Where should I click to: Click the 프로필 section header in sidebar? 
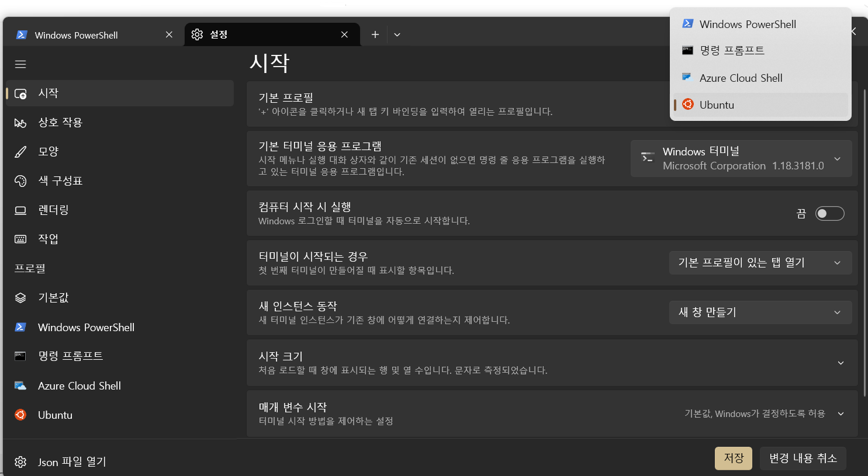[x=30, y=269]
